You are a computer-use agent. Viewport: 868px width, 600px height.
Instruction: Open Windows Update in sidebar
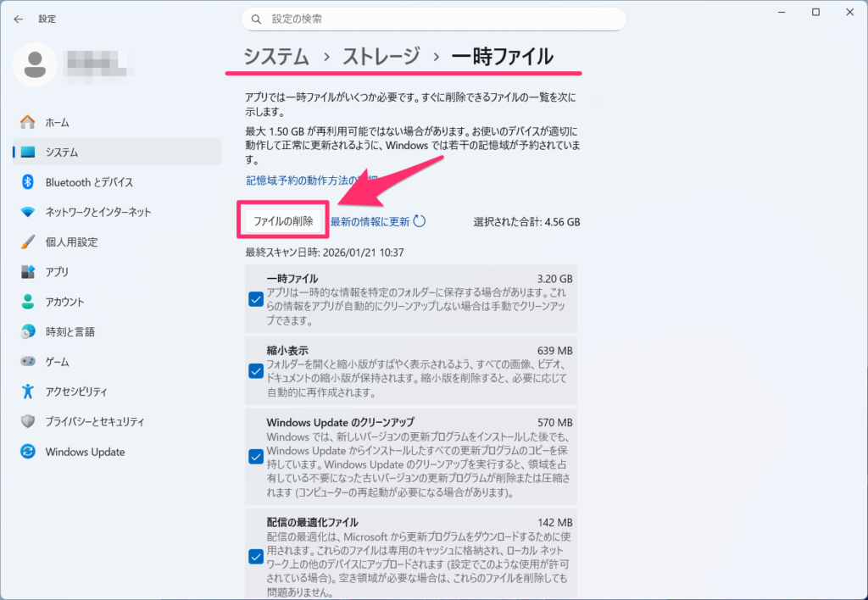click(85, 452)
